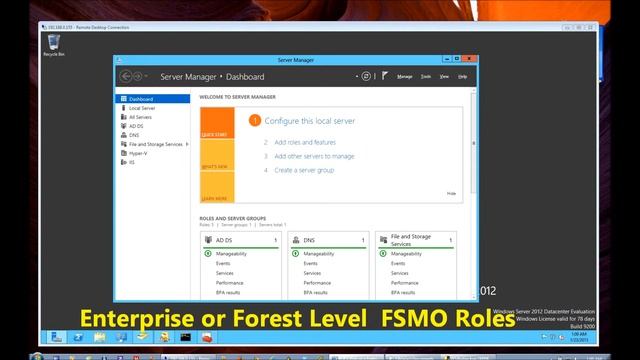
Task: Click the scroll down arrow of the dashboard scrollbar
Action: 473,297
